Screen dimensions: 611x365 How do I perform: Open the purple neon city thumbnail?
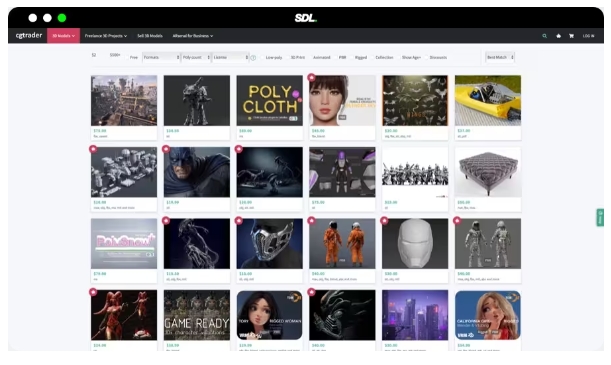click(415, 315)
